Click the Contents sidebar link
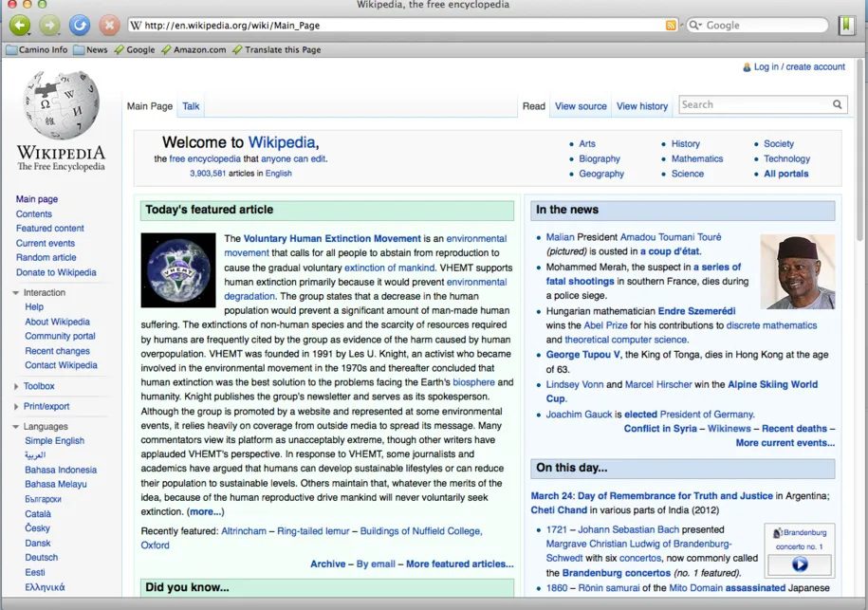 [x=34, y=213]
